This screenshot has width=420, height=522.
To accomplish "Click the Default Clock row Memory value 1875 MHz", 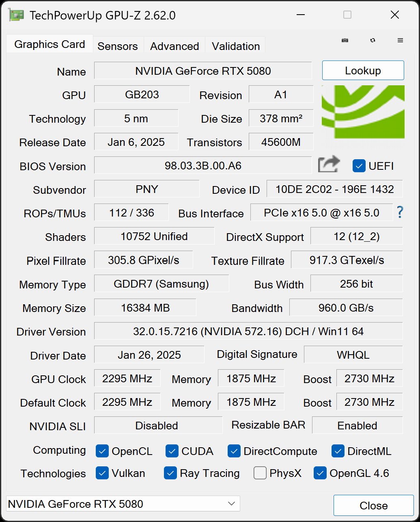I will pos(251,402).
